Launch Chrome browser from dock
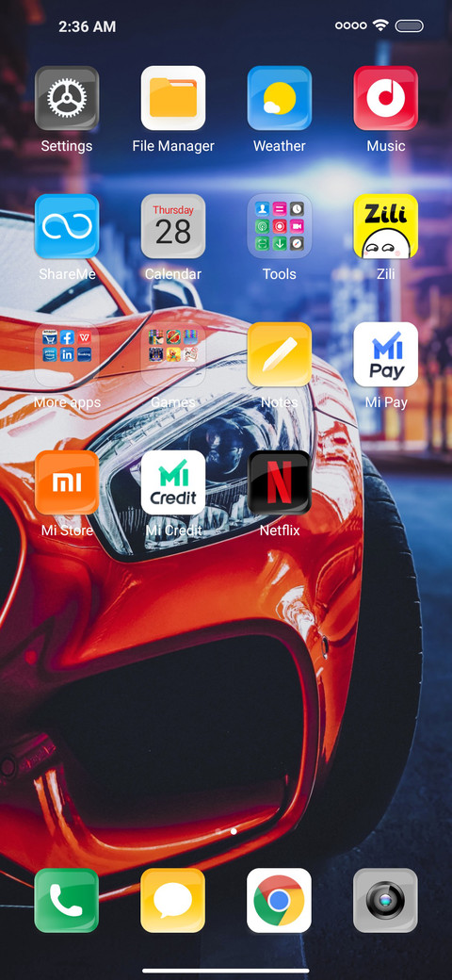 tap(279, 900)
